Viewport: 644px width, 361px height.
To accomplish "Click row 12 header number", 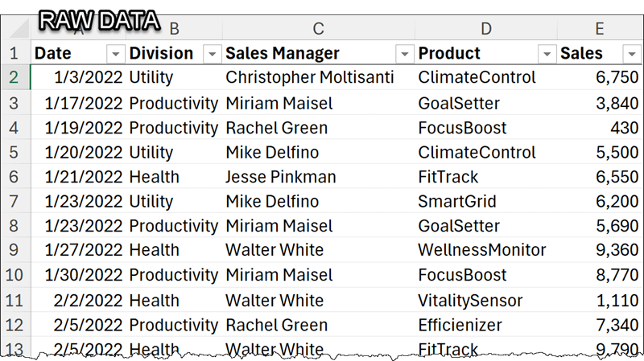I will [15, 325].
